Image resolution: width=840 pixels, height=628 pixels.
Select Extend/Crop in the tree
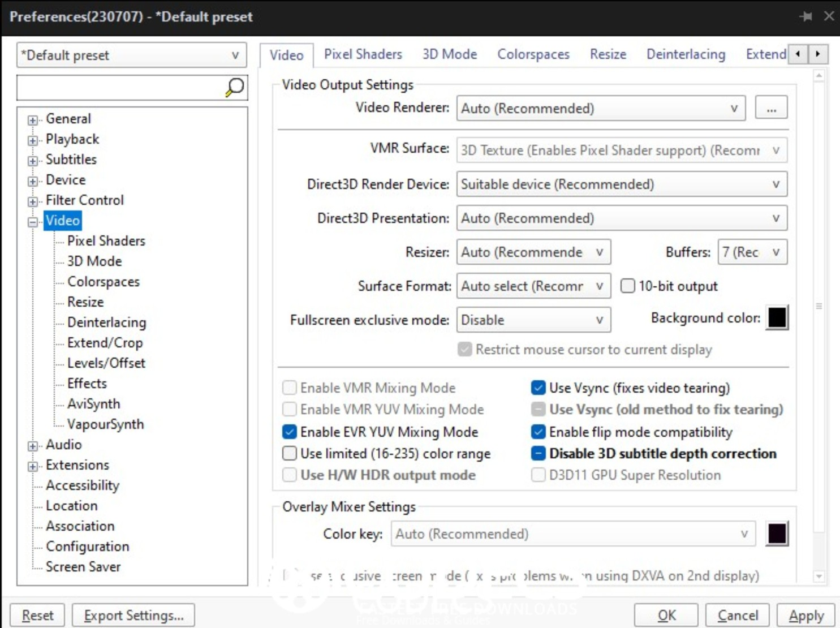[105, 342]
